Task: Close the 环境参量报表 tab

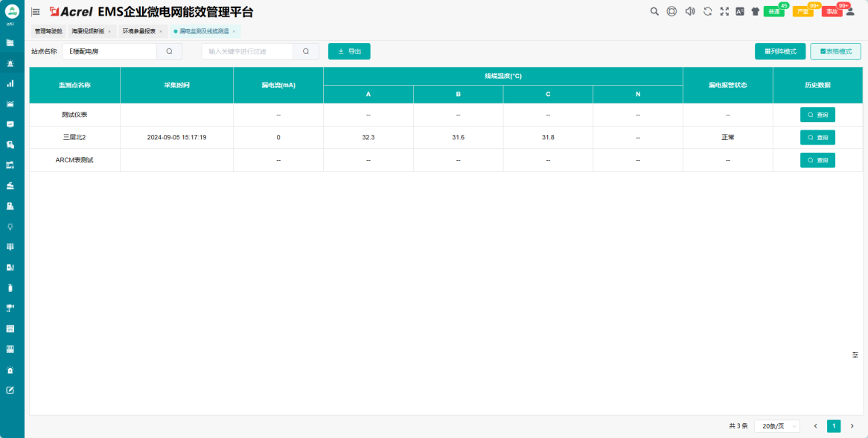Action: pyautogui.click(x=161, y=31)
